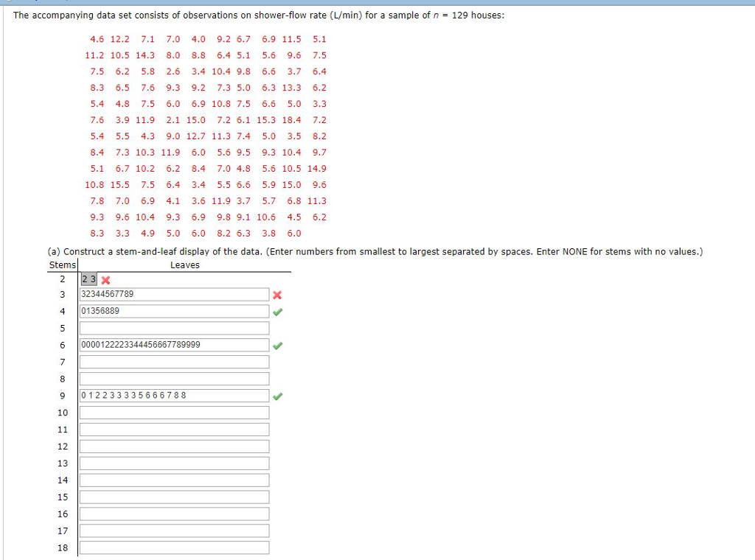Select the text '32344567789' in stem 3 field
The height and width of the screenshot is (560, 755).
pyautogui.click(x=108, y=294)
